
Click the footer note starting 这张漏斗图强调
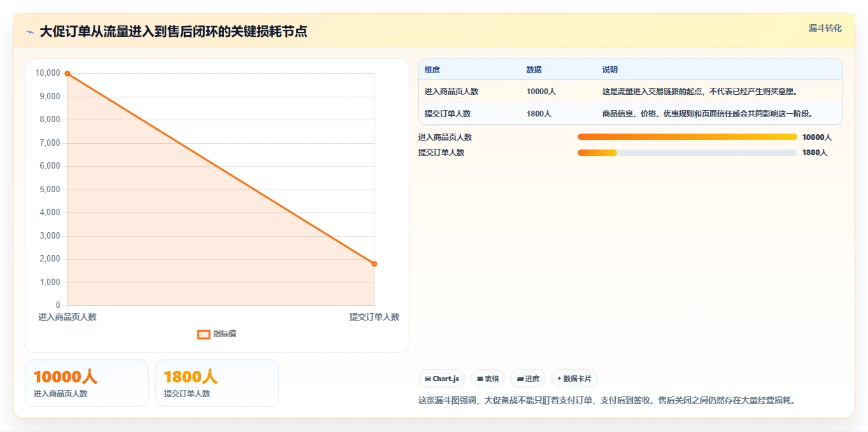tap(608, 401)
